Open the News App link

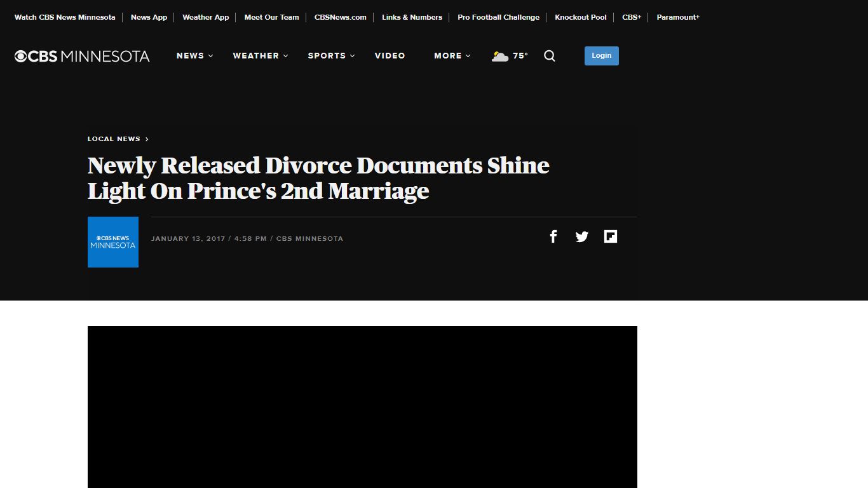(x=149, y=17)
